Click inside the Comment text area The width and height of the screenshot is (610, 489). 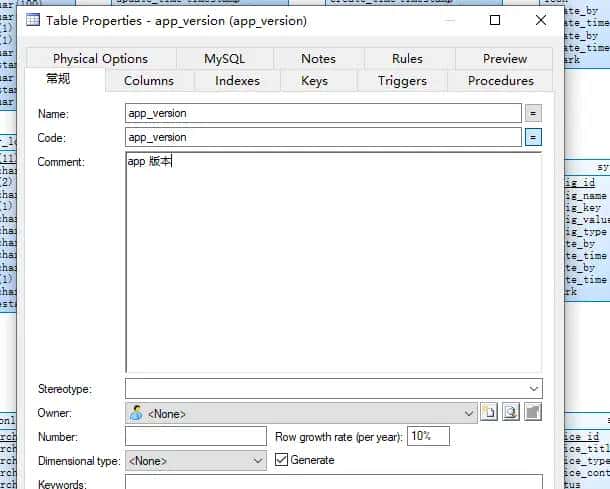coord(334,262)
